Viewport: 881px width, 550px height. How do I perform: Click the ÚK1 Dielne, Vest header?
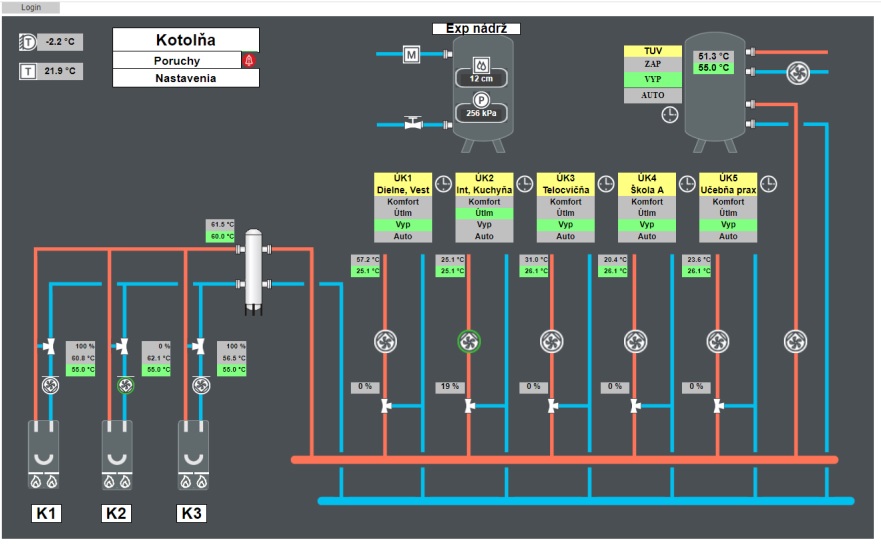(403, 184)
